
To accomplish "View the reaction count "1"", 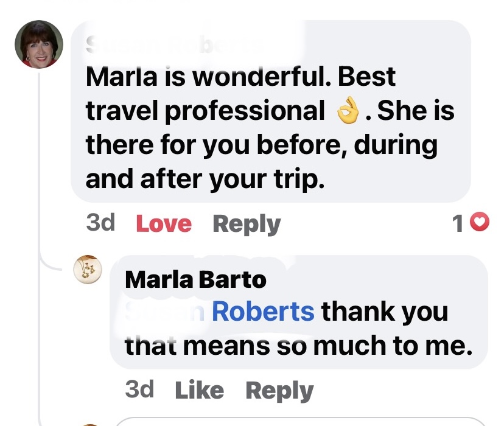I will [x=458, y=223].
